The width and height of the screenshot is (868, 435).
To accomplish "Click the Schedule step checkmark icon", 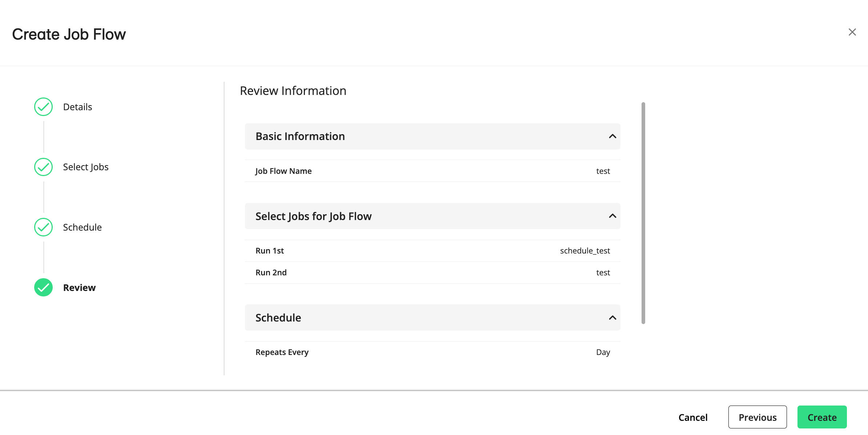I will [x=43, y=227].
